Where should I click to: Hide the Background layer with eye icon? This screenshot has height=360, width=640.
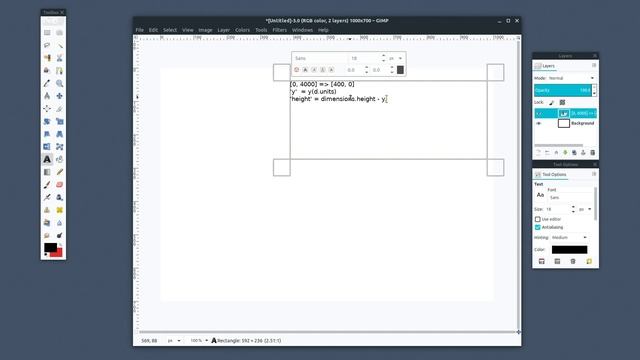(x=539, y=123)
